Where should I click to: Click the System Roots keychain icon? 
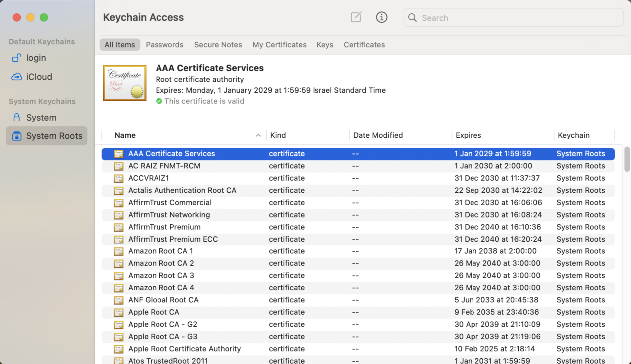click(17, 136)
